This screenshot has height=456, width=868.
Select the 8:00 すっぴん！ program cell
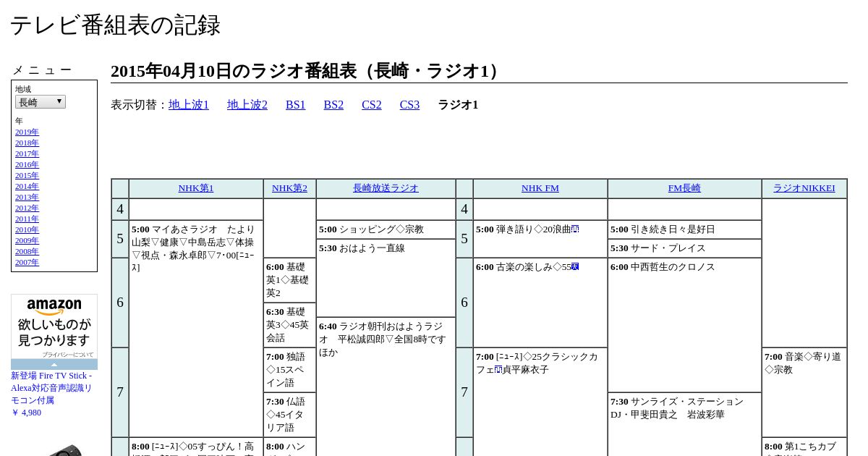coord(196,447)
